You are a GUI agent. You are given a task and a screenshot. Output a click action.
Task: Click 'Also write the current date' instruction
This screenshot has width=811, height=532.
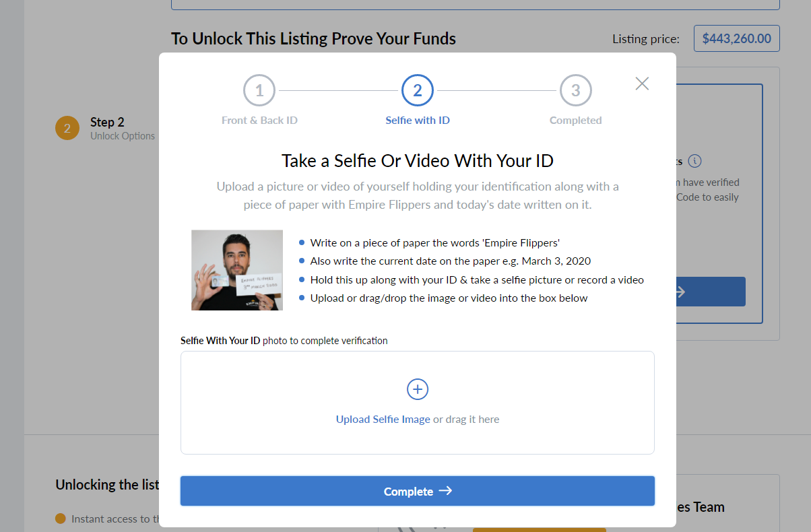(x=451, y=261)
